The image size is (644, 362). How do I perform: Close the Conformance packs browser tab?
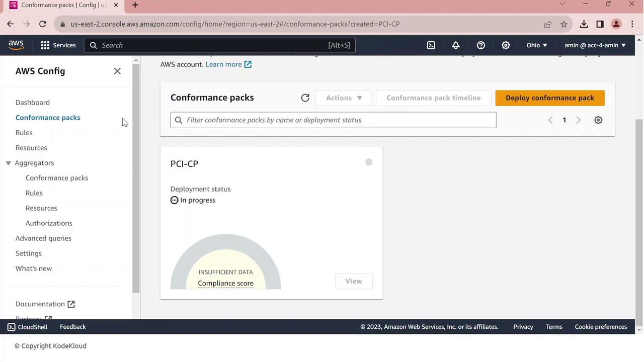(116, 5)
